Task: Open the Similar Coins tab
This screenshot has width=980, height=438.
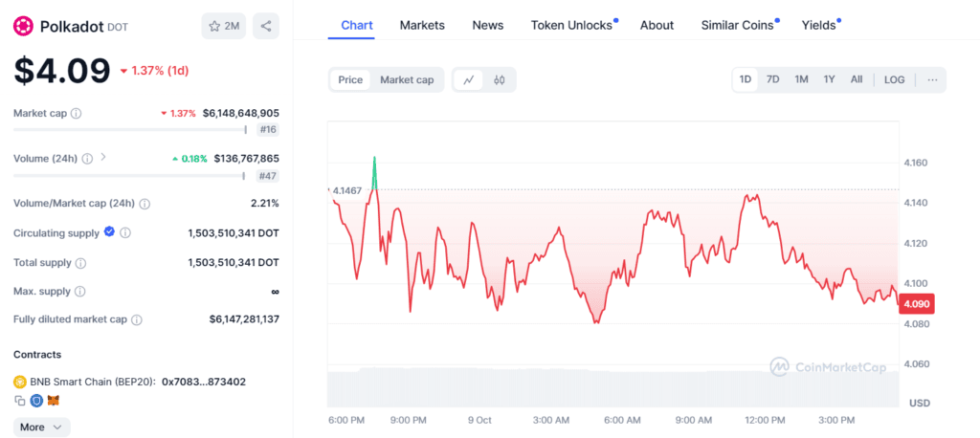Action: (x=738, y=26)
